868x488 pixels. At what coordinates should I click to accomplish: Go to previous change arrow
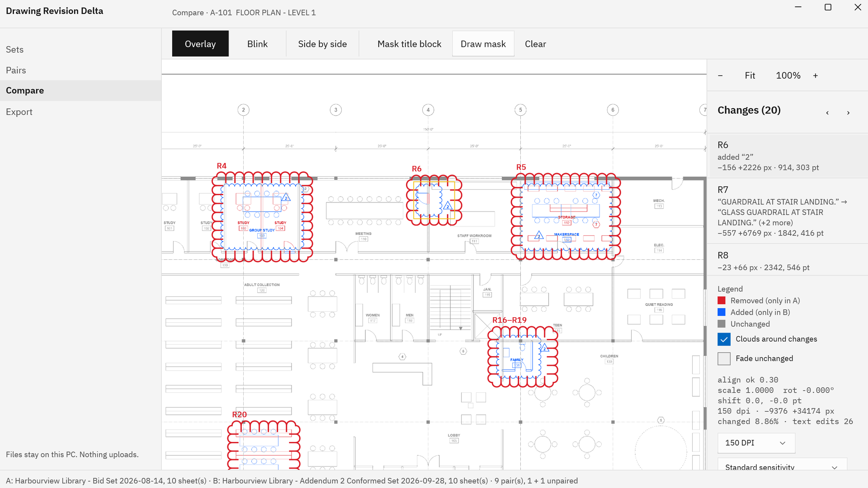pos(827,113)
